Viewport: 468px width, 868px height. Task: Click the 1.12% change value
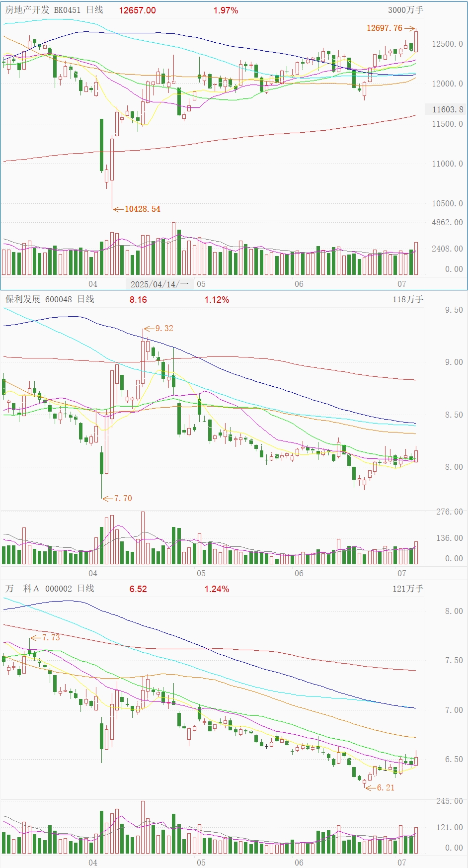217,300
